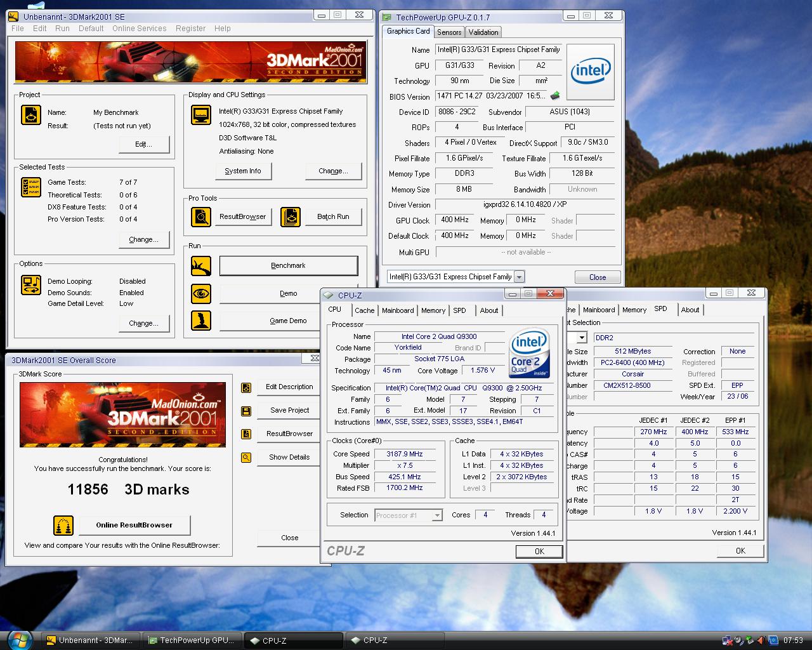Click Change... under Selected Tests
The height and width of the screenshot is (650, 812).
click(144, 240)
